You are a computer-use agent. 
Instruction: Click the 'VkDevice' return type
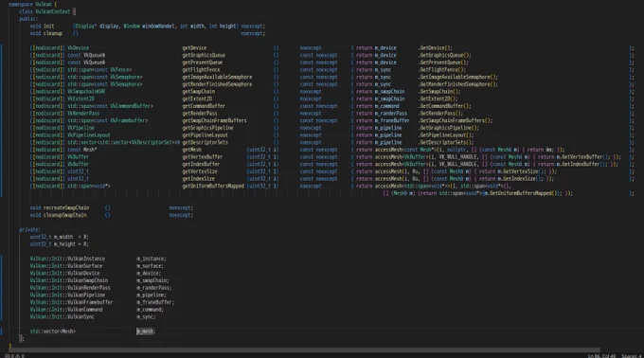(x=78, y=48)
